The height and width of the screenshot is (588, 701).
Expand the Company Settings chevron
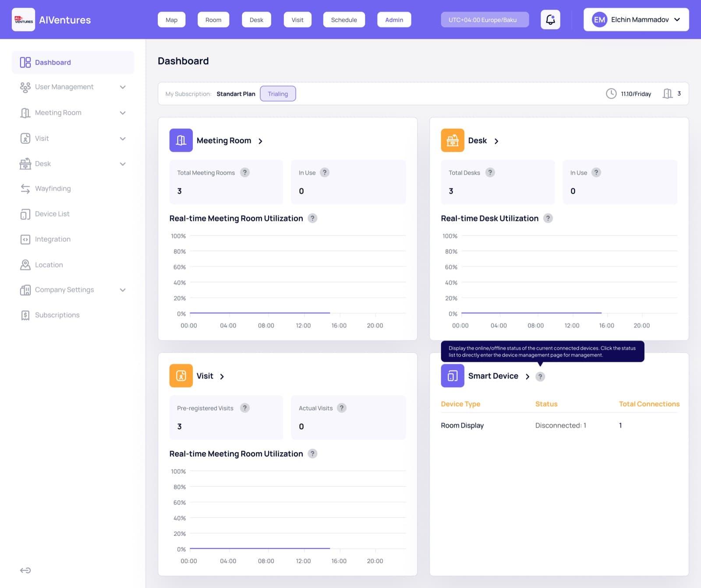123,290
